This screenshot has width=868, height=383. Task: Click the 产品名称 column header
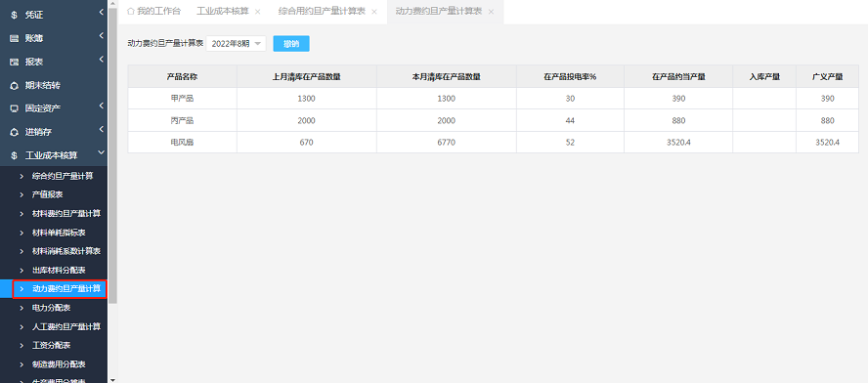[x=182, y=77]
